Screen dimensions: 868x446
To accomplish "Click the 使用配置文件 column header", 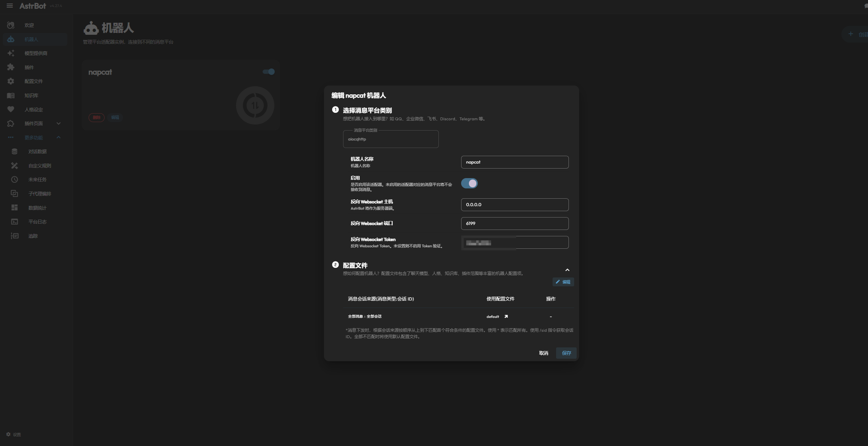I will [x=500, y=299].
